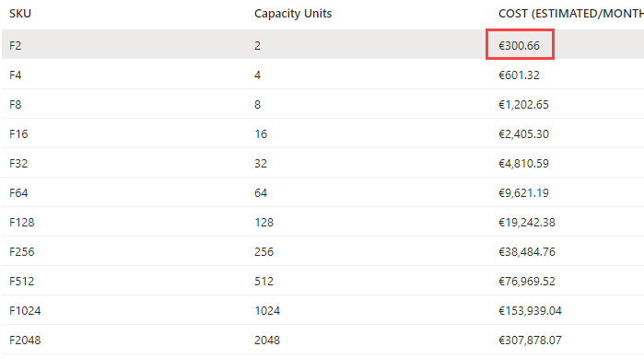
Task: Click the €153,939.04 cost value
Action: pos(530,311)
